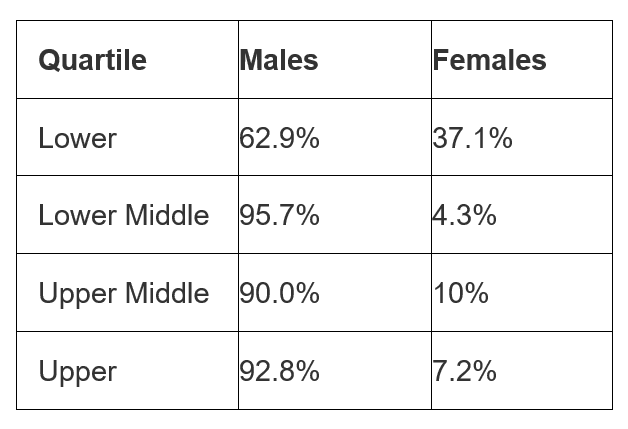Select the Lower quartile row label

[78, 139]
